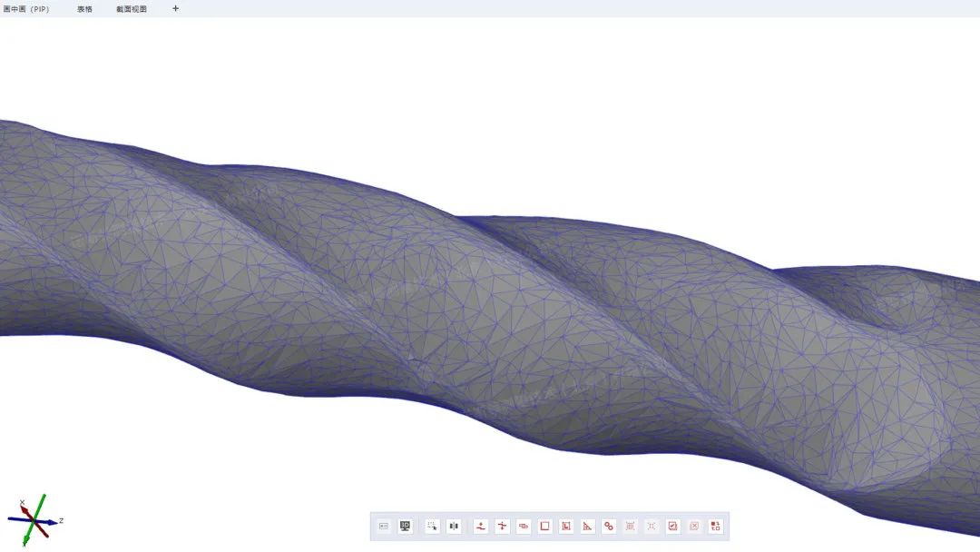Open the 表格 tab
The height and width of the screenshot is (552, 980).
coord(84,9)
